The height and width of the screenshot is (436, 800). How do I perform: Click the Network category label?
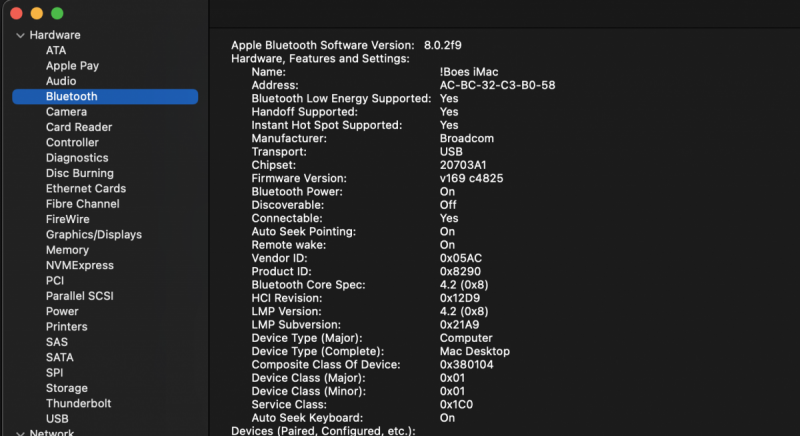pyautogui.click(x=52, y=432)
